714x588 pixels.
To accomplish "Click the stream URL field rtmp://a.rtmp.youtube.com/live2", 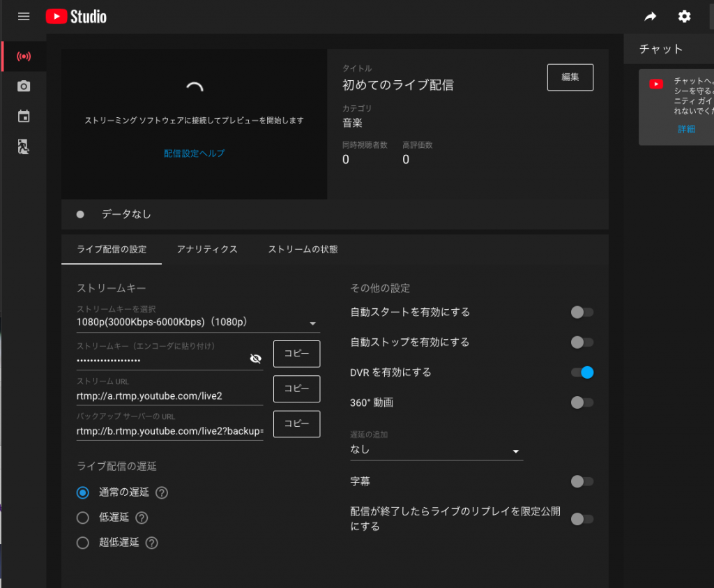I will point(170,396).
